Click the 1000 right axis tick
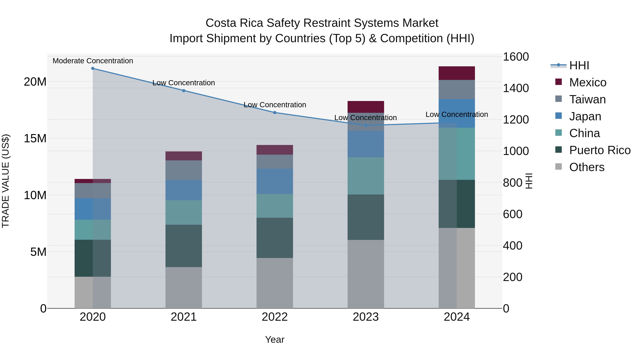This screenshot has width=644, height=362. coord(516,151)
